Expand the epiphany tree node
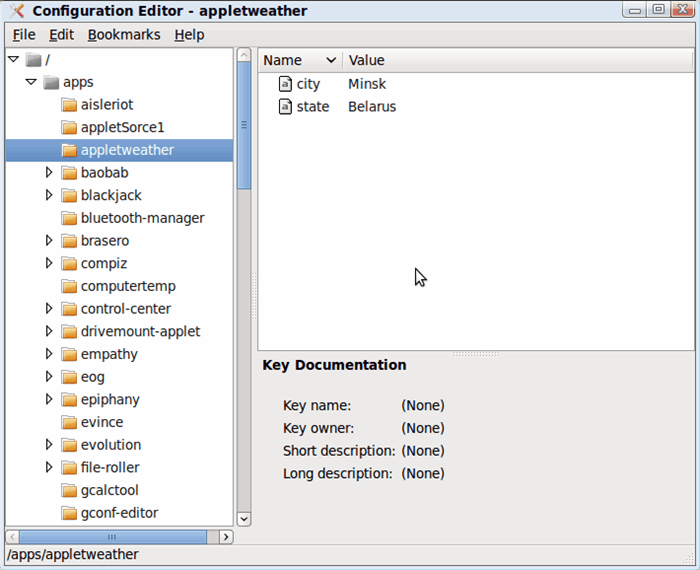 [x=49, y=399]
